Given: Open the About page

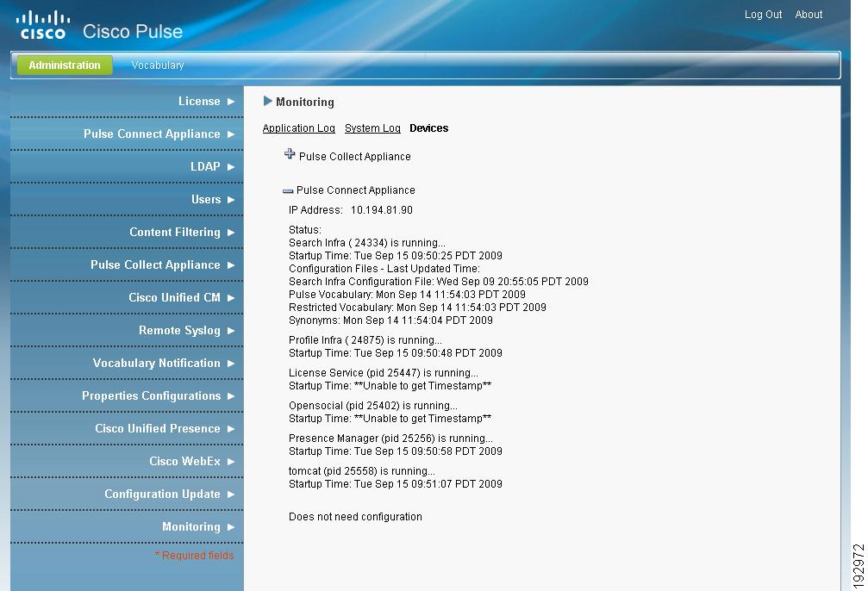Looking at the screenshot, I should point(809,14).
